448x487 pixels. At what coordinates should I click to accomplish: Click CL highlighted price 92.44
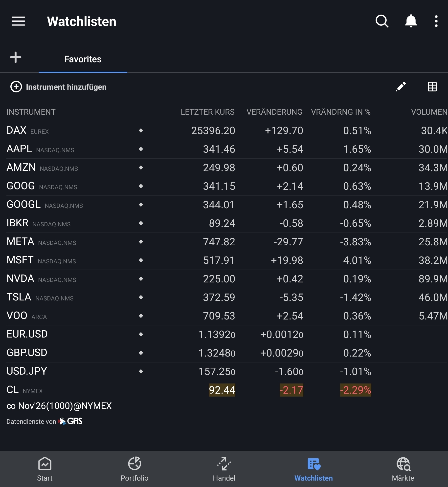tap(222, 390)
